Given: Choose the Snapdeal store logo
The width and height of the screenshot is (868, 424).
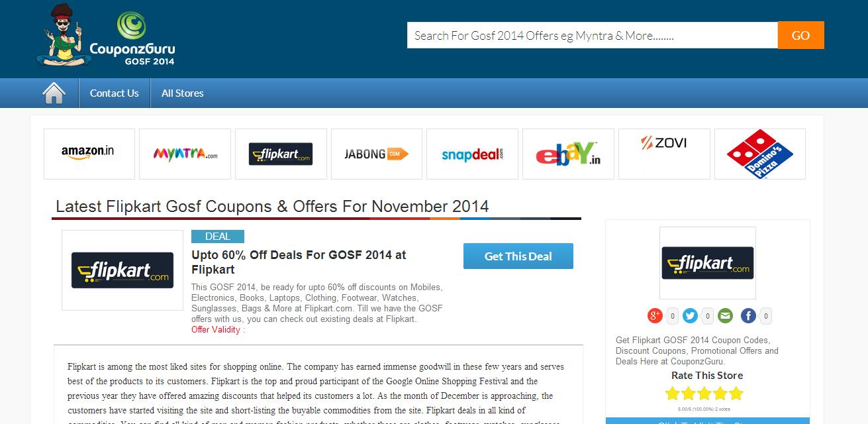Looking at the screenshot, I should point(472,154).
